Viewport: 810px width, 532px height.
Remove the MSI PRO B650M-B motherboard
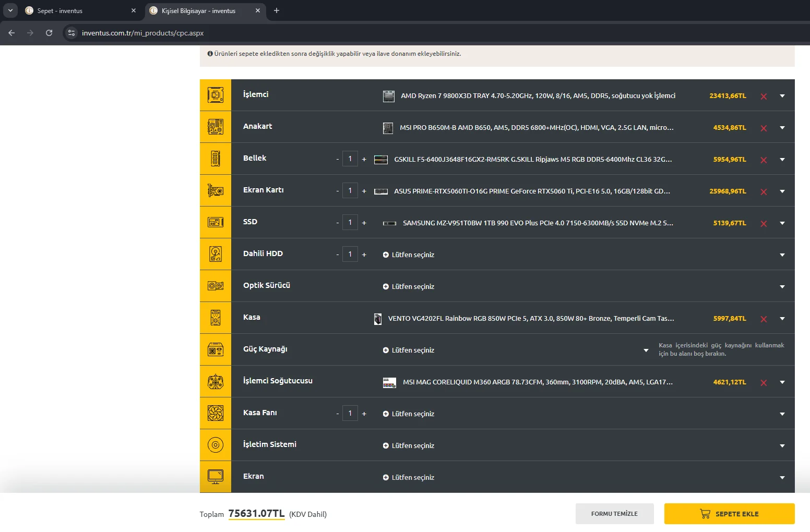pos(764,128)
